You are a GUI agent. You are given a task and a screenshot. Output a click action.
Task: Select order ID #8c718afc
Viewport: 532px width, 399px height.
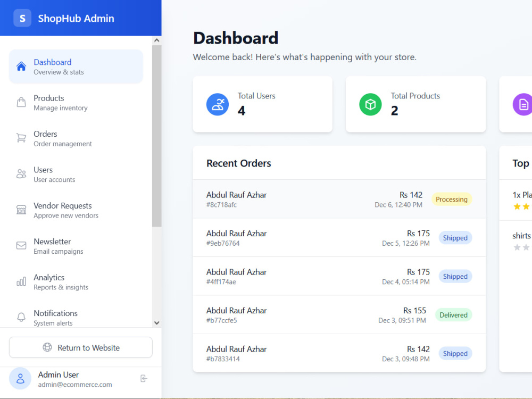221,205
